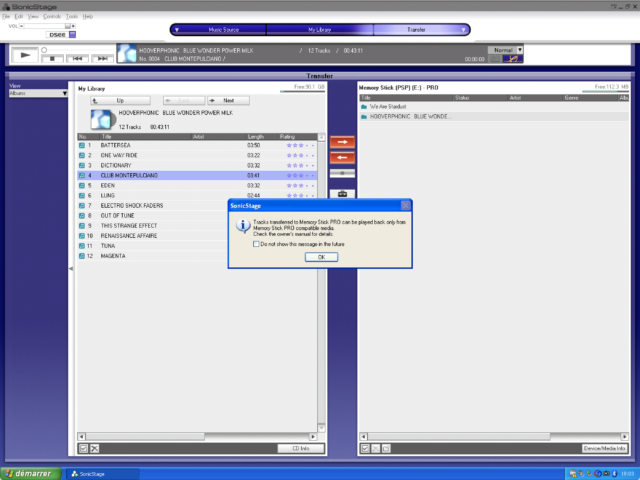Switch to the My Library tab
640x480 pixels.
[319, 30]
